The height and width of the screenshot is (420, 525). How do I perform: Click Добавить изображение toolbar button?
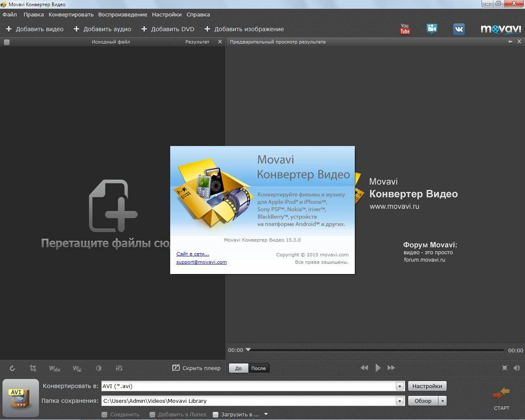coord(244,29)
